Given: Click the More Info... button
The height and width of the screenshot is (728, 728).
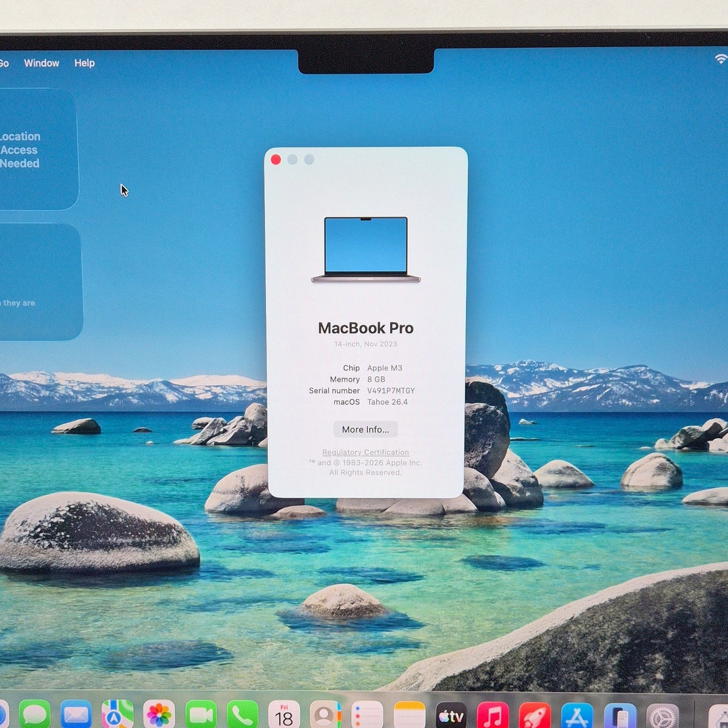Looking at the screenshot, I should coord(366,430).
